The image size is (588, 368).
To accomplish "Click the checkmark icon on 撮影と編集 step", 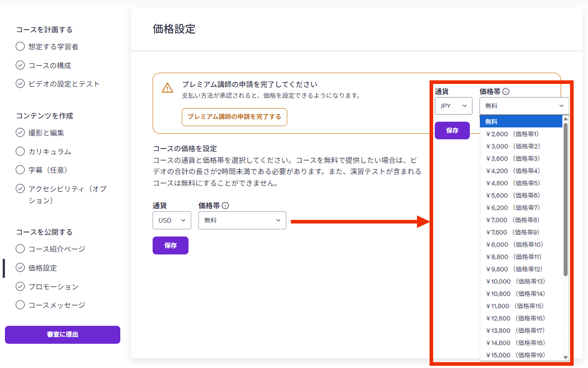I will pyautogui.click(x=20, y=133).
